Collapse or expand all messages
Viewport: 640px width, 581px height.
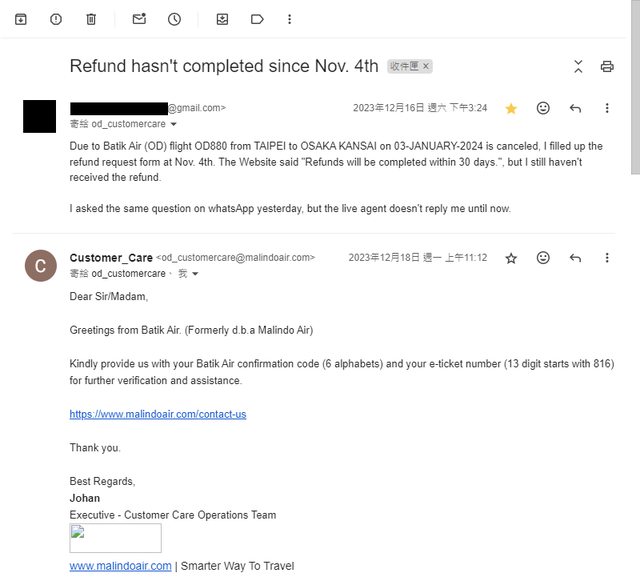click(x=578, y=67)
